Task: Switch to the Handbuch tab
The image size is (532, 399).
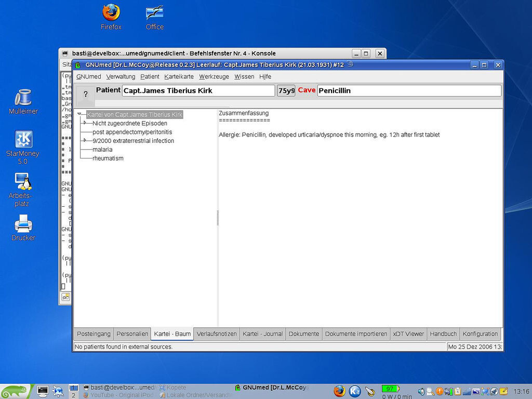Action: click(444, 334)
